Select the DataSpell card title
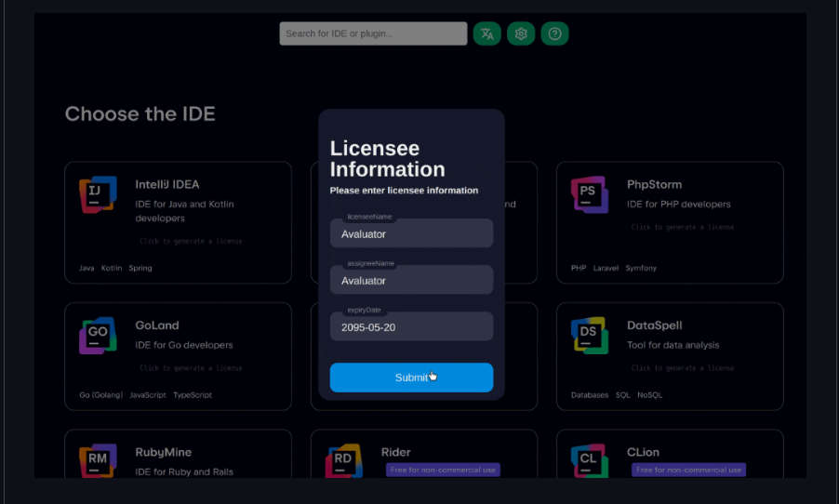 (655, 325)
